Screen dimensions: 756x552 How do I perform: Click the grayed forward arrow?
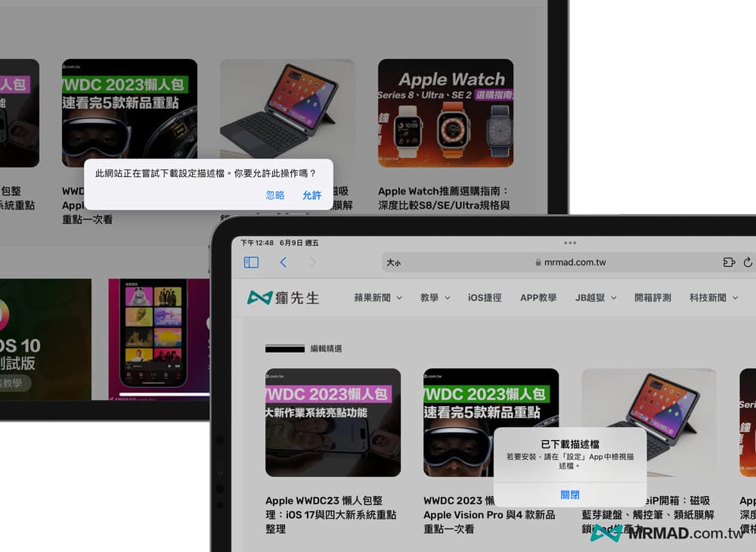click(313, 262)
